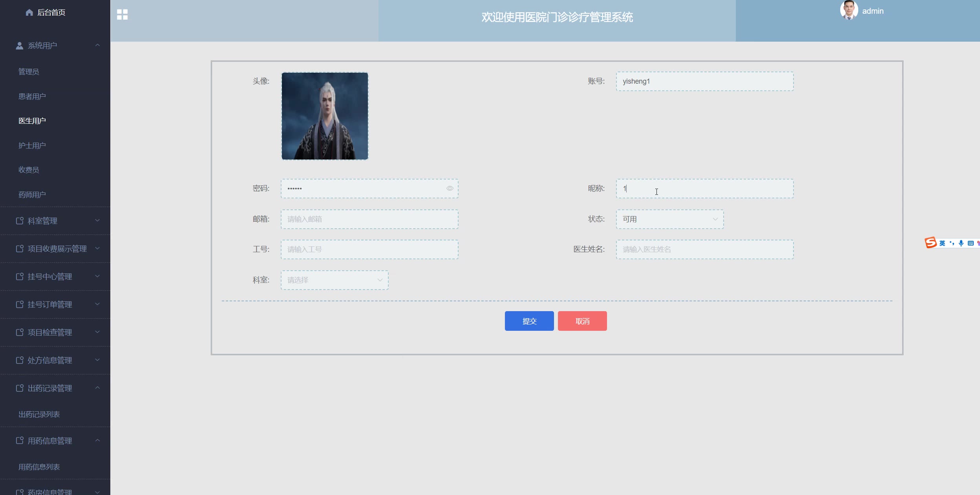Click the red 取消 button
Image resolution: width=980 pixels, height=495 pixels.
pyautogui.click(x=582, y=321)
